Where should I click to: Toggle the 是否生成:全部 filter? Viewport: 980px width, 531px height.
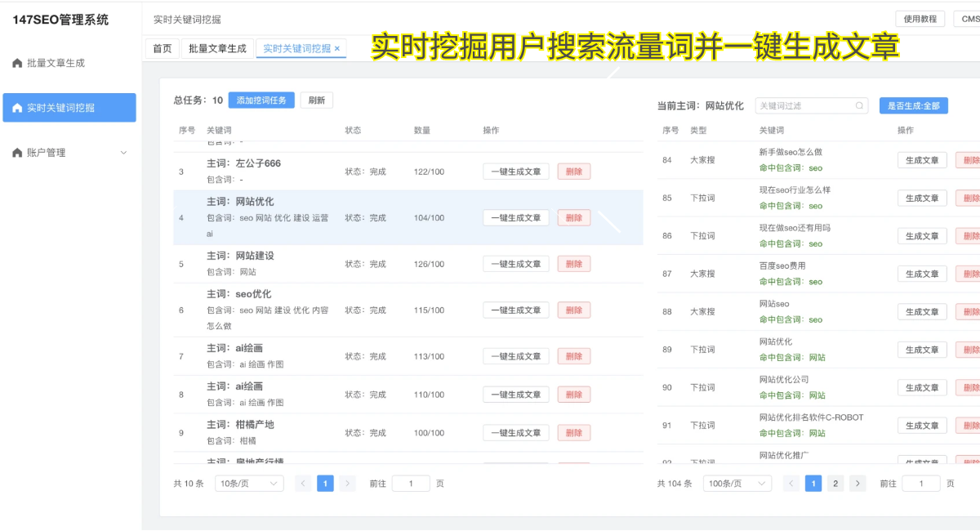914,105
